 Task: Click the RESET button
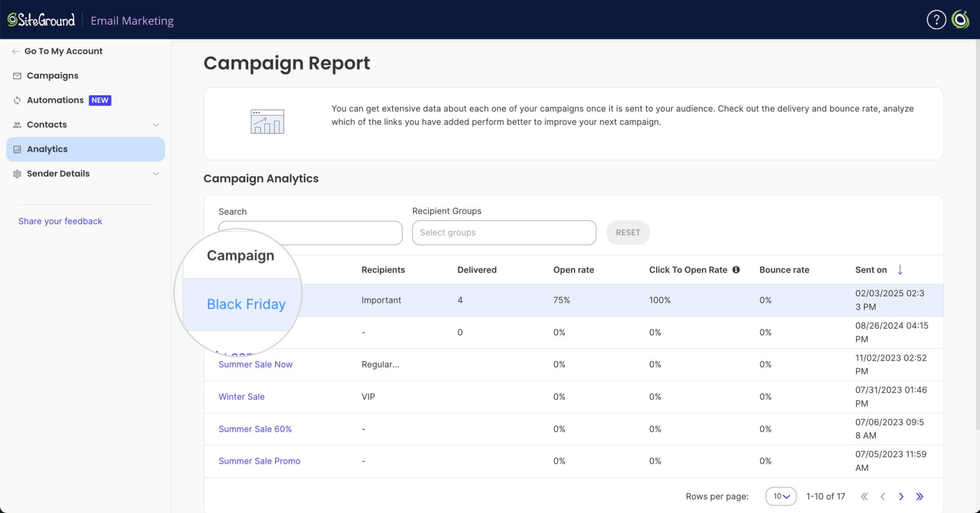(628, 233)
